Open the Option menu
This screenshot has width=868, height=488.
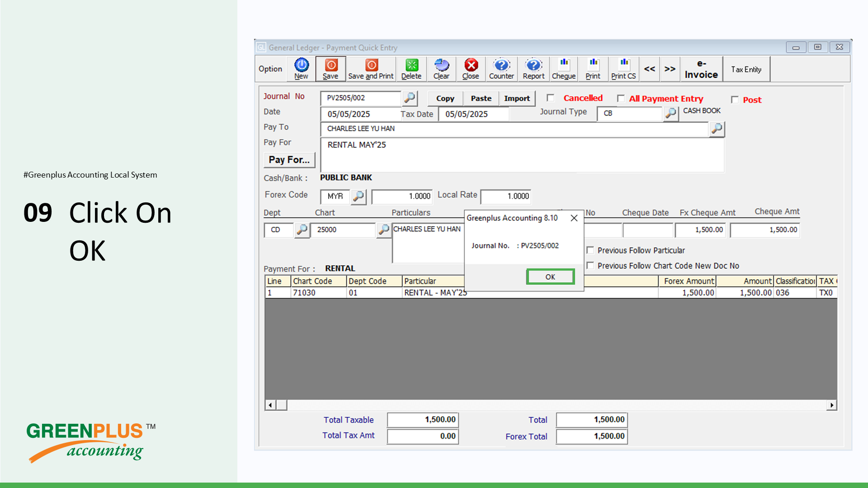pos(270,69)
